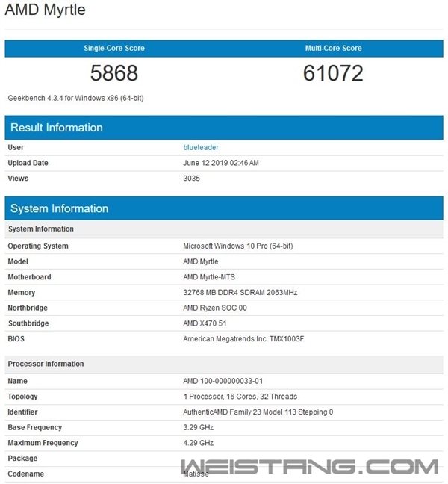
Task: Select the multi-core score value 61072
Action: click(x=333, y=73)
